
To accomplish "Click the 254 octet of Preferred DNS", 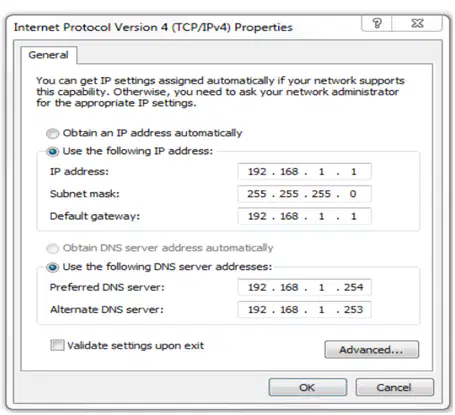I will 353,287.
